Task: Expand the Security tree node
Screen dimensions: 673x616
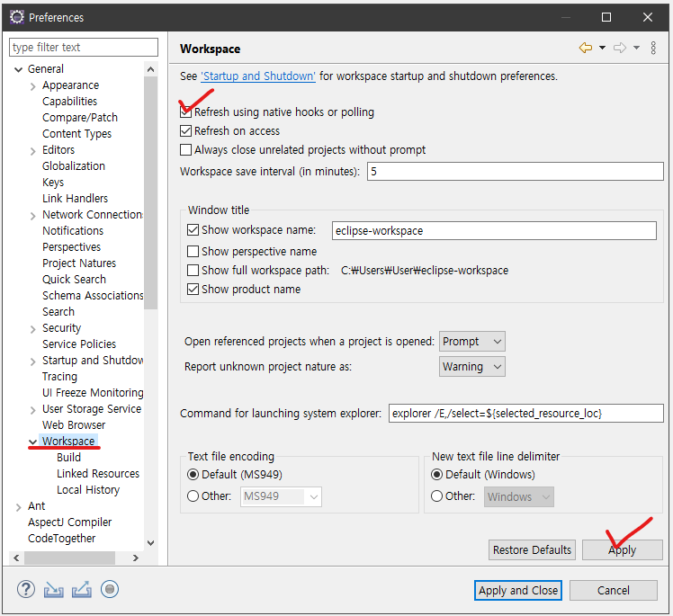Action: (x=33, y=329)
